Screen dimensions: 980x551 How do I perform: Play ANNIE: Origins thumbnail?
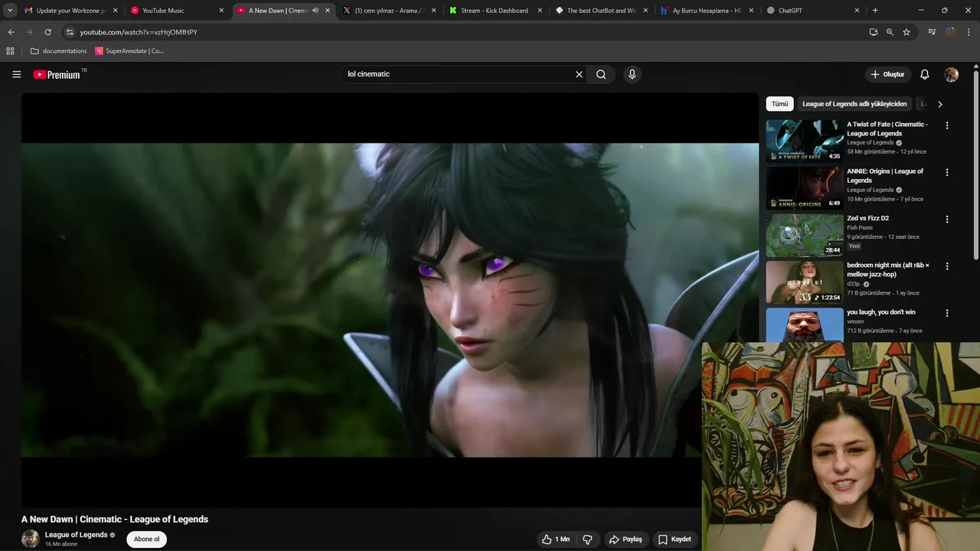click(805, 187)
